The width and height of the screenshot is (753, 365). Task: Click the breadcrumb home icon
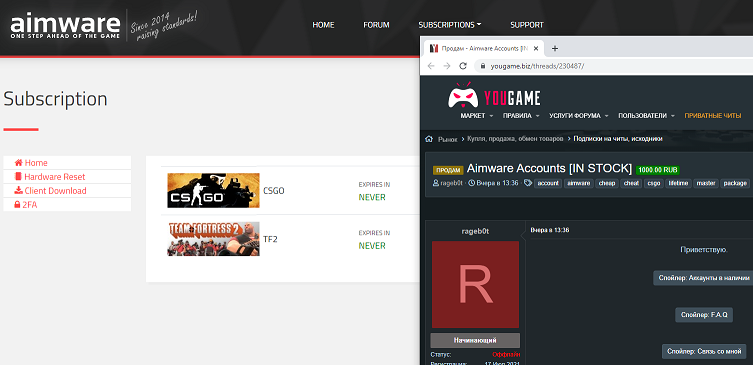429,139
